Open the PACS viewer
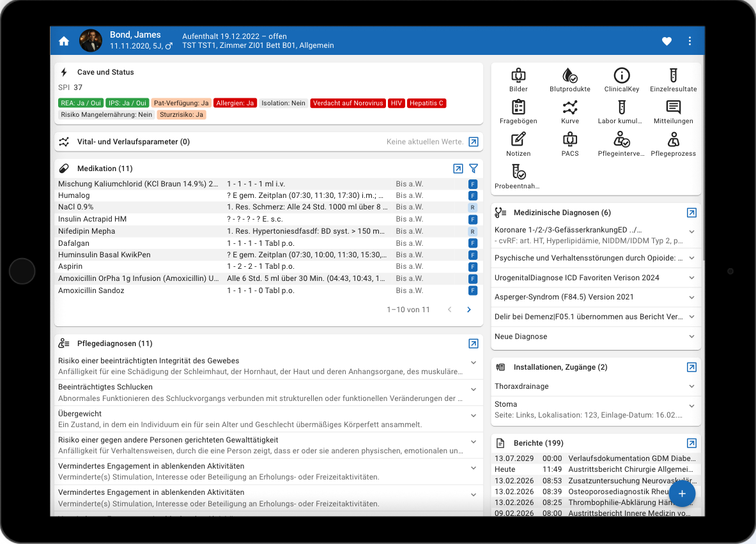 (x=569, y=144)
